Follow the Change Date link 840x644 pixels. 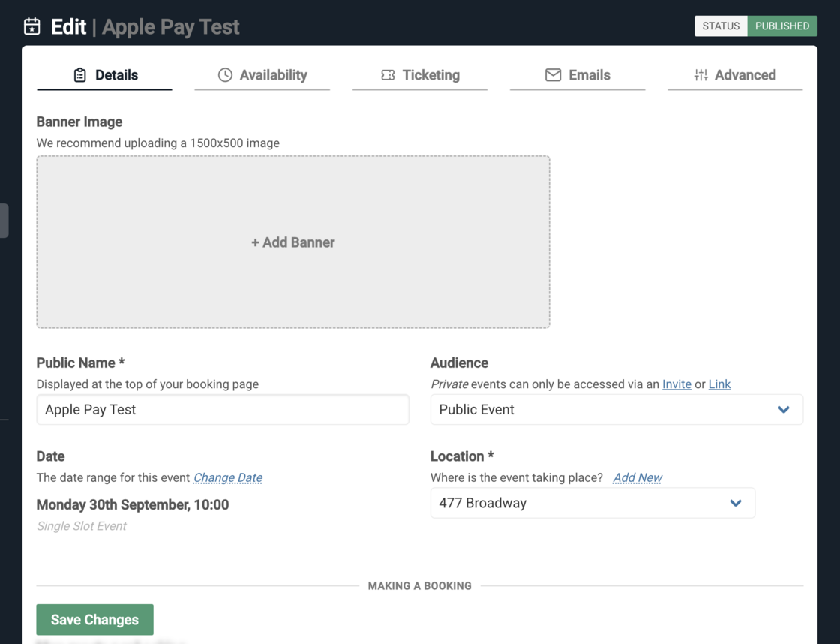click(x=228, y=477)
